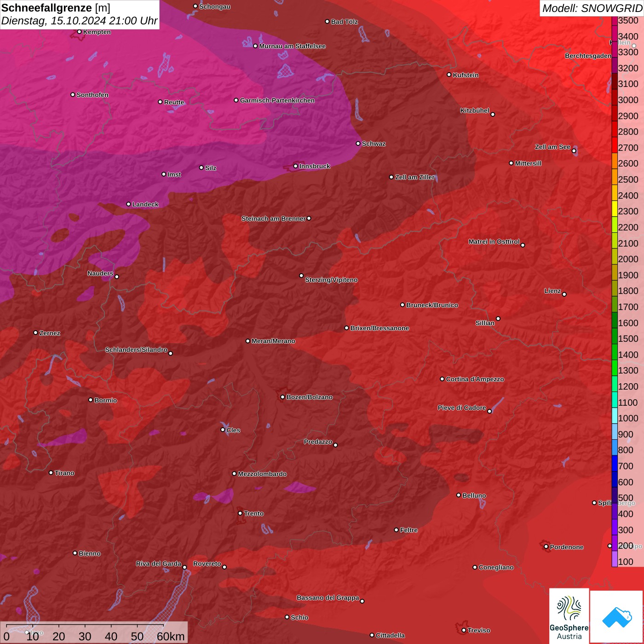The height and width of the screenshot is (644, 644).
Task: Click the Silz label
Action: coord(211,168)
